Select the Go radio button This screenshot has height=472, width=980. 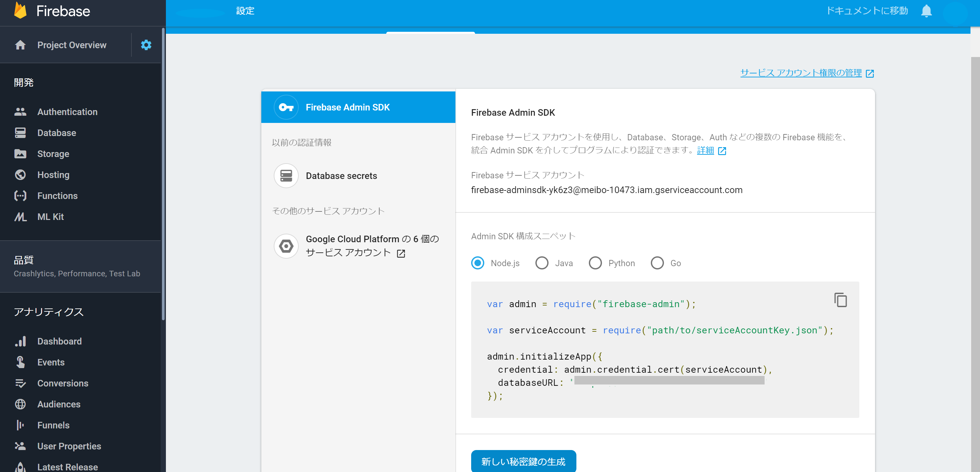pos(657,263)
